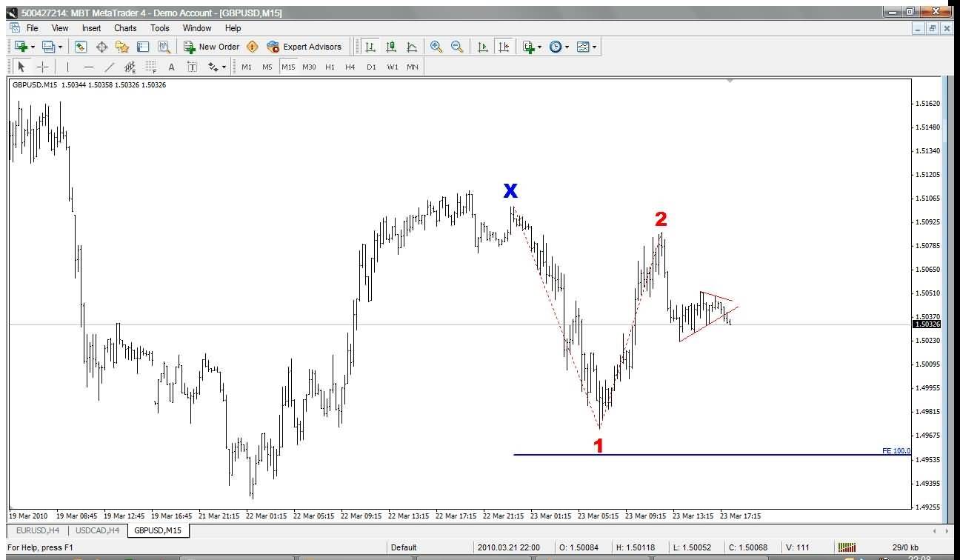
Task: Switch to the EURUSD,H4 chart tab
Action: point(38,530)
